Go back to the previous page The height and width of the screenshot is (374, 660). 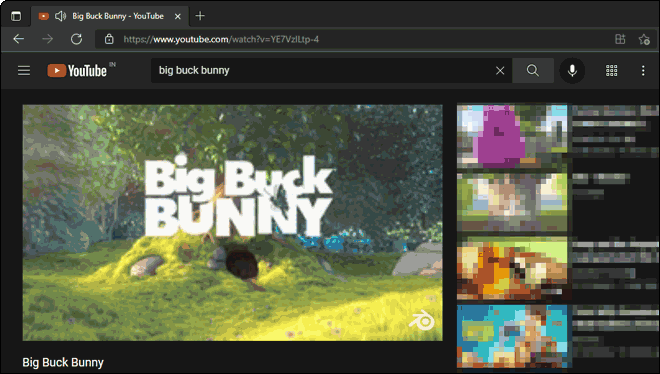tap(19, 39)
